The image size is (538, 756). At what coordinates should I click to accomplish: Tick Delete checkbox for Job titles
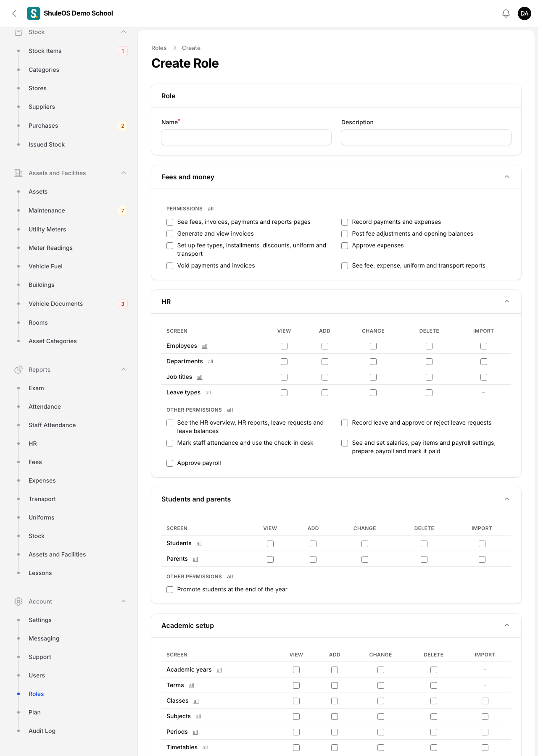tap(429, 377)
